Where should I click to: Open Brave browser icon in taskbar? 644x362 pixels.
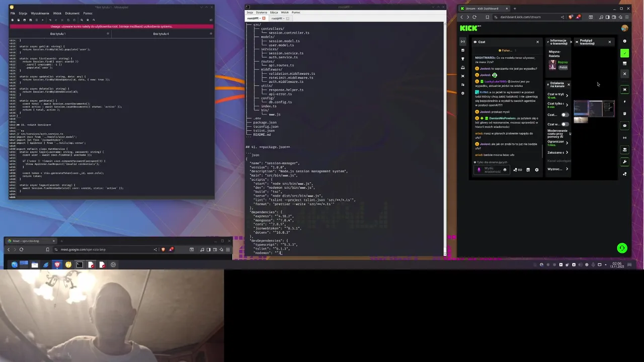pyautogui.click(x=57, y=264)
